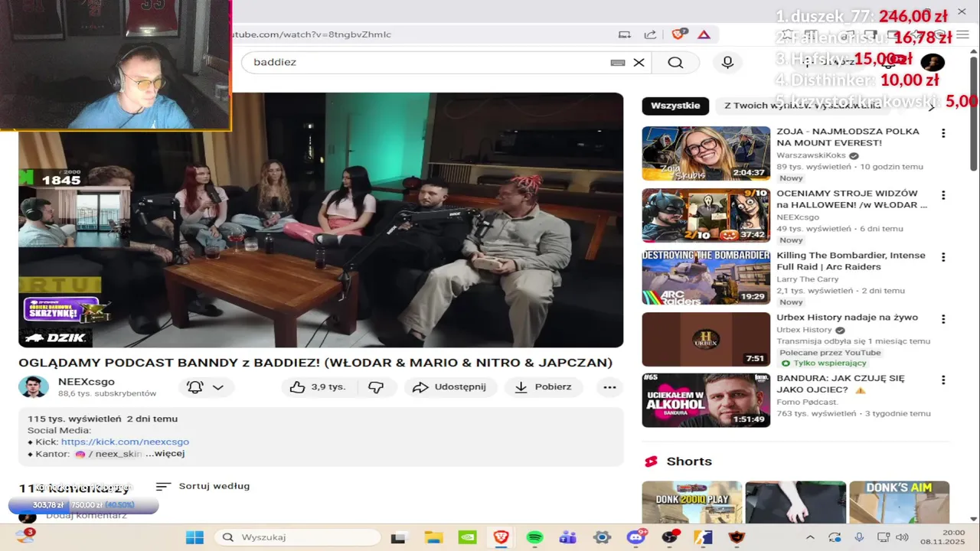This screenshot has width=980, height=551.
Task: Open the browser hamburger menu
Action: click(x=963, y=34)
